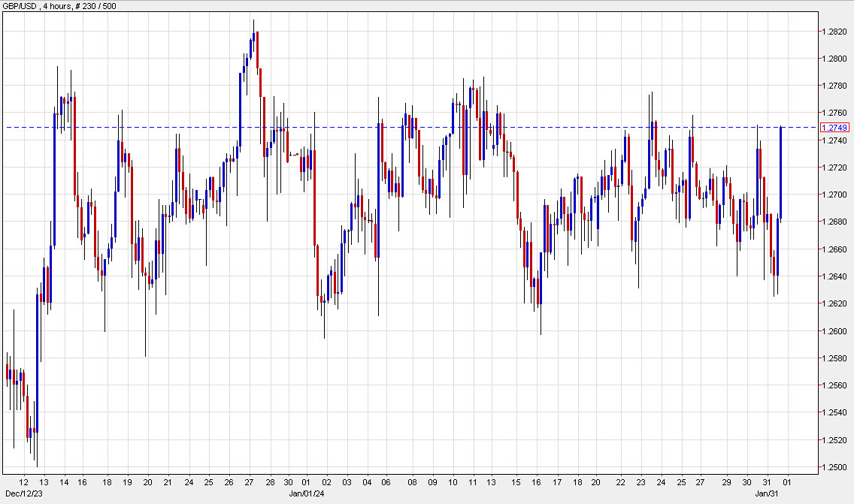Click the GBP/USD chart title
The width and height of the screenshot is (854, 504).
coord(20,6)
